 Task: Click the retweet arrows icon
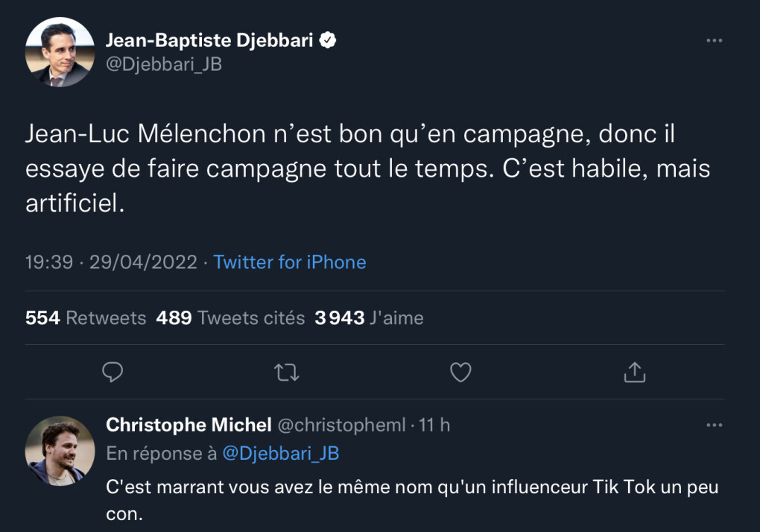tap(286, 371)
